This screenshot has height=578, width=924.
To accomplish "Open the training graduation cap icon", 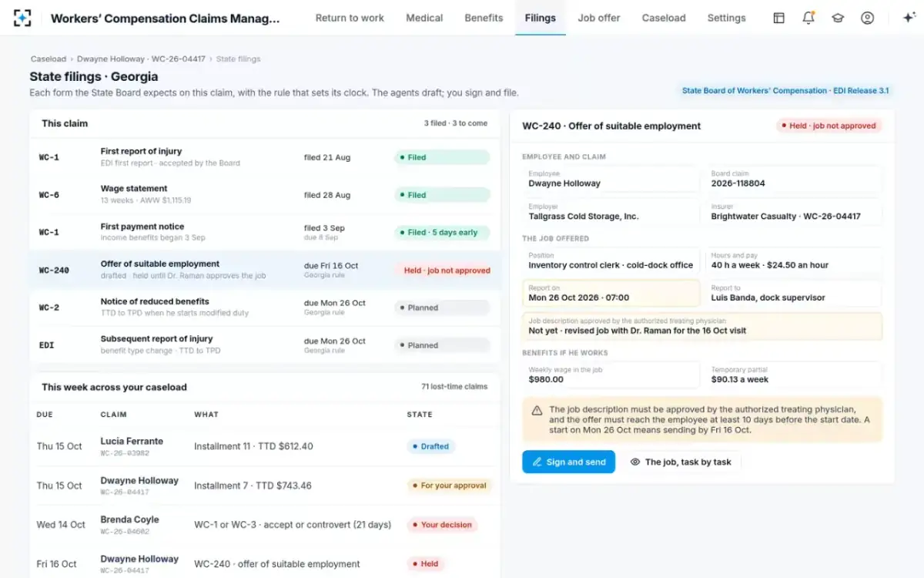I will coord(838,18).
